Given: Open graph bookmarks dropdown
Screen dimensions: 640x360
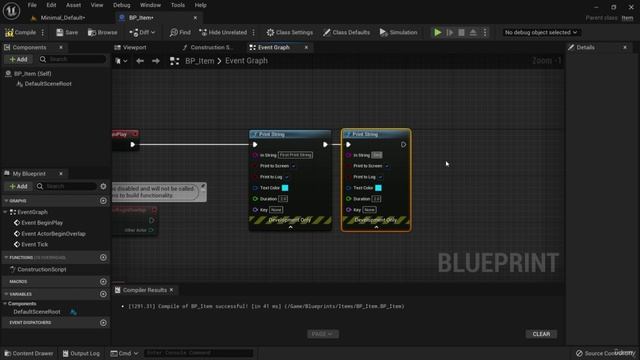Looking at the screenshot, I should (121, 61).
